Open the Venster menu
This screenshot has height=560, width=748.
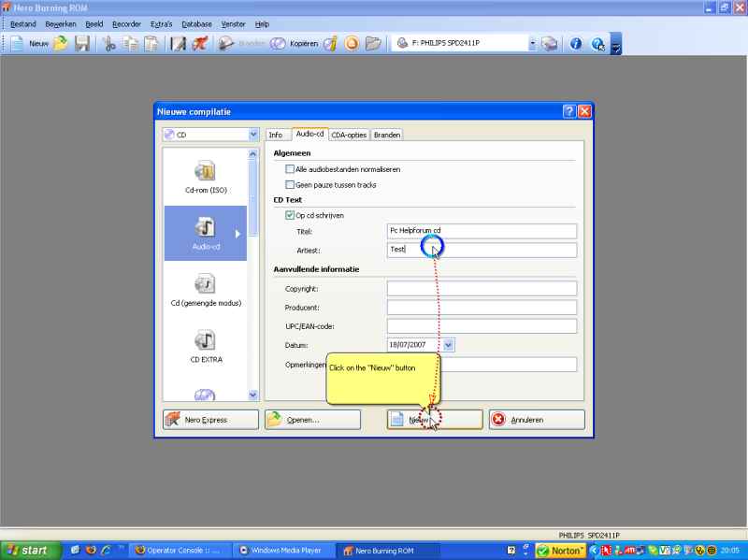coord(233,24)
